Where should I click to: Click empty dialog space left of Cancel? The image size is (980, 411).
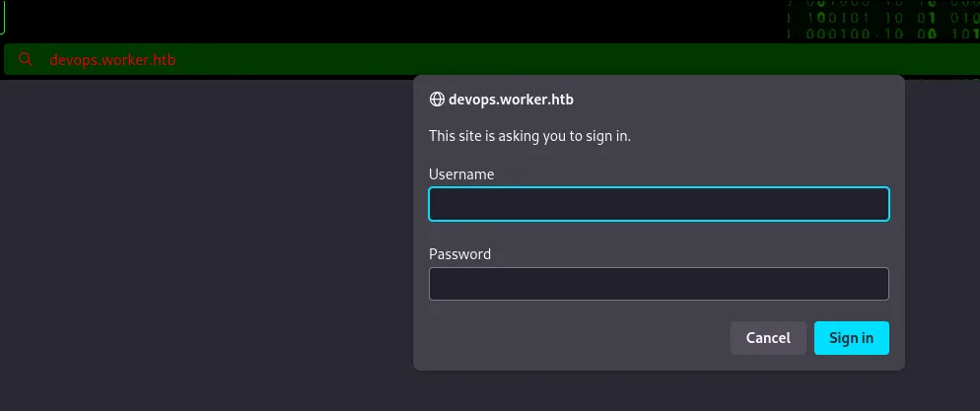(572, 338)
